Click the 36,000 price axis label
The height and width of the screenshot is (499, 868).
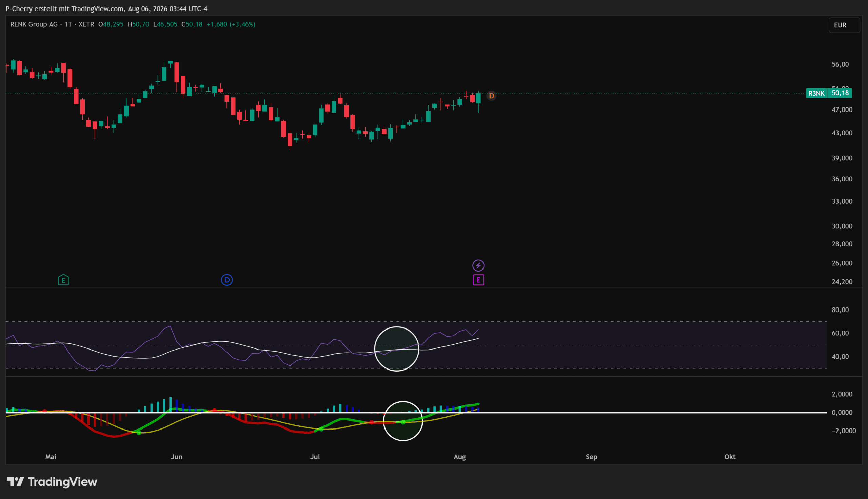(842, 179)
